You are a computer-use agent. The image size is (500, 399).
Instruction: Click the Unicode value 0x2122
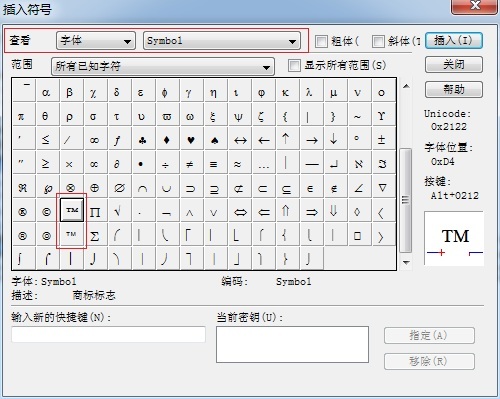[449, 127]
